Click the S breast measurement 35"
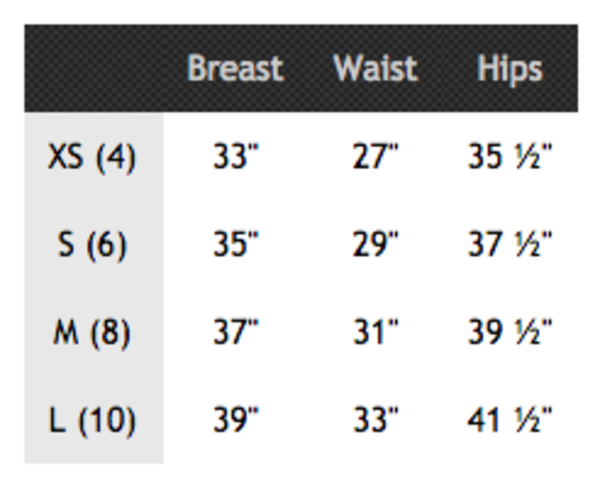 point(236,244)
